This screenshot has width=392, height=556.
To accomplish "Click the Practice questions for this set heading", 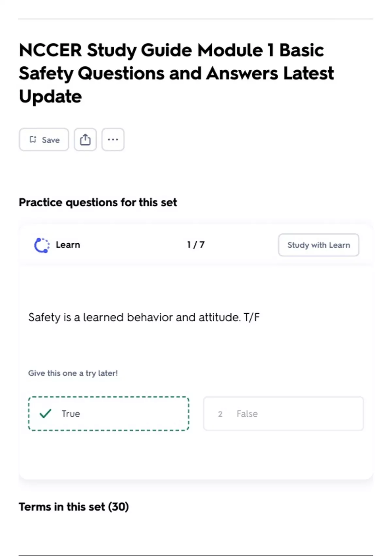I will coord(98,202).
